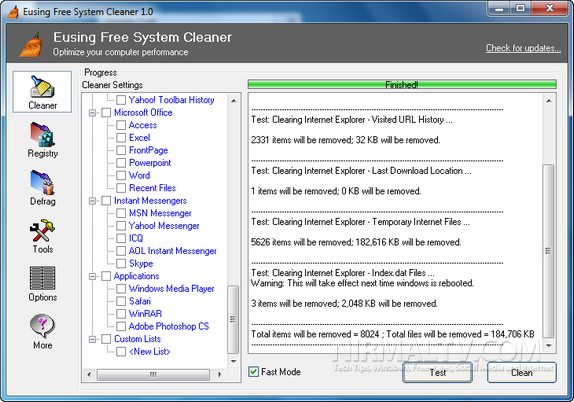Enable the WinRAR checkbox
Viewport: 574px width, 402px height.
tap(121, 314)
